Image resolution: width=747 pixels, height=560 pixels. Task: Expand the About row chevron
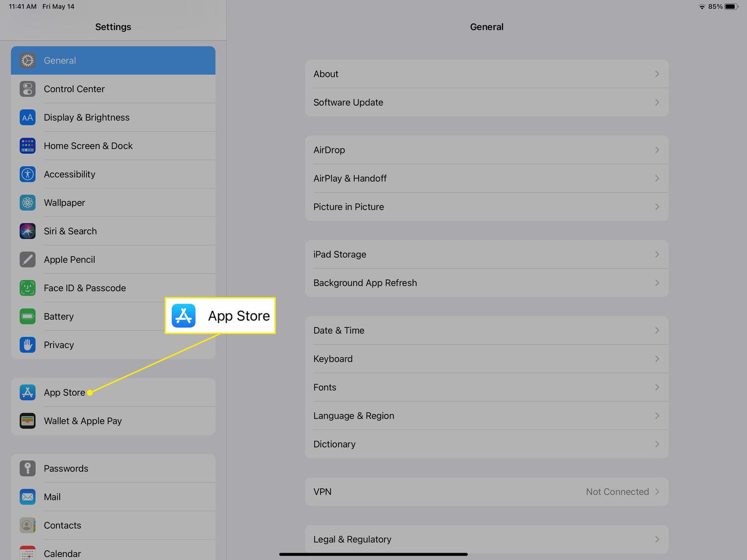[657, 74]
